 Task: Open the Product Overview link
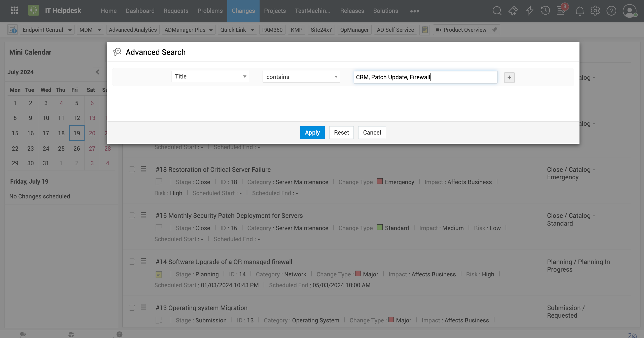[462, 30]
